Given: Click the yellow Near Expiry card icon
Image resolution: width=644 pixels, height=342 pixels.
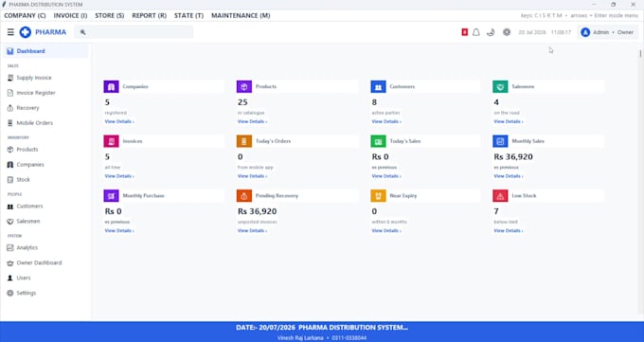Looking at the screenshot, I should pyautogui.click(x=378, y=196).
